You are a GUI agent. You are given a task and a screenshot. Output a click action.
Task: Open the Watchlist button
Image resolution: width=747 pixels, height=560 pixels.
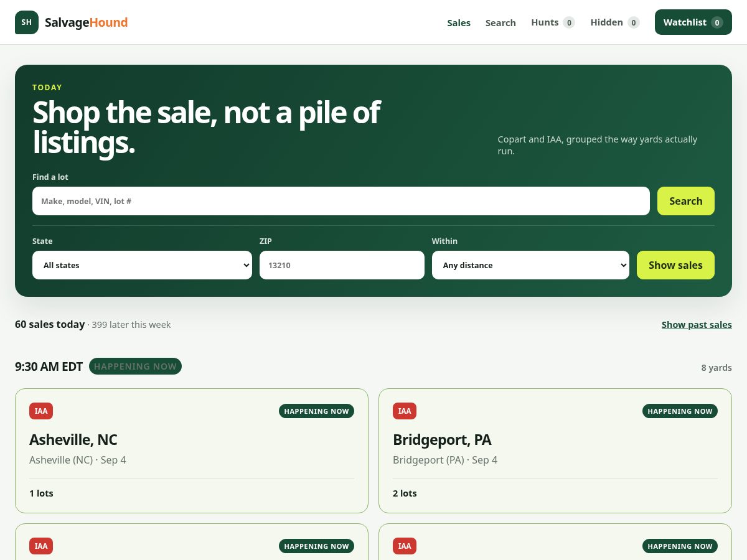tap(693, 22)
